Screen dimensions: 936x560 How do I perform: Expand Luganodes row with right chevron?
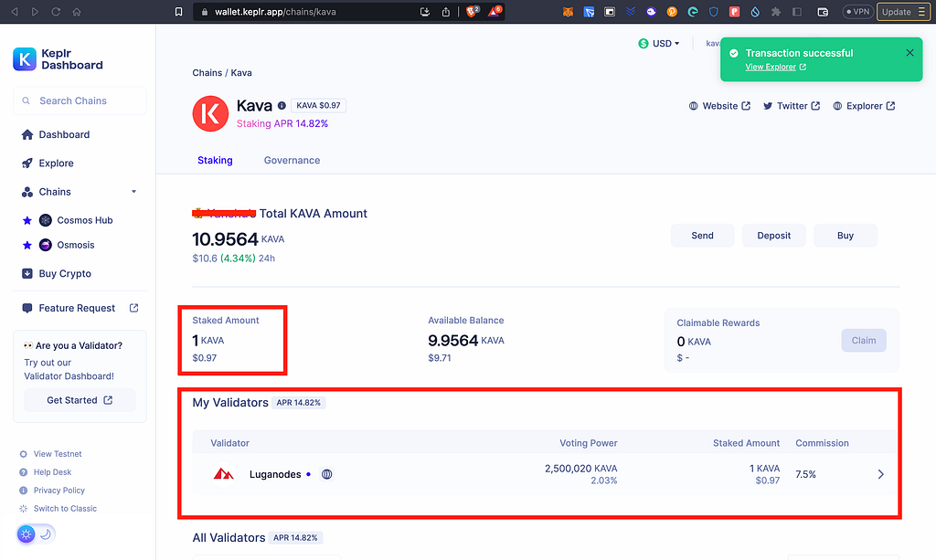point(880,475)
